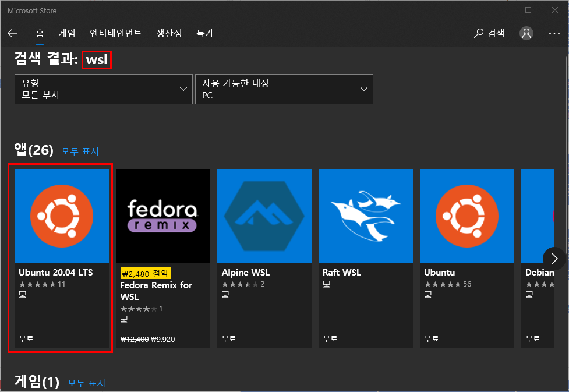Go back with the arrow icon

(12, 33)
